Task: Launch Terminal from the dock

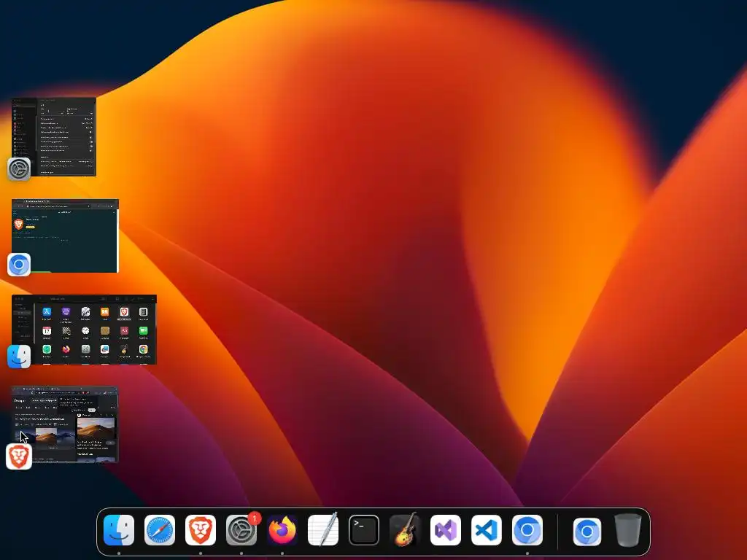Action: (x=364, y=530)
